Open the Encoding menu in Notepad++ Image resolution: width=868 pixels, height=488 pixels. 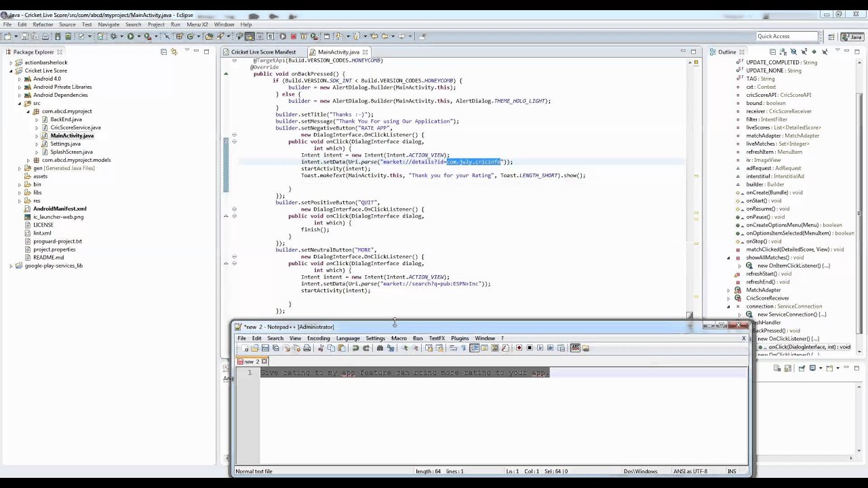[318, 338]
